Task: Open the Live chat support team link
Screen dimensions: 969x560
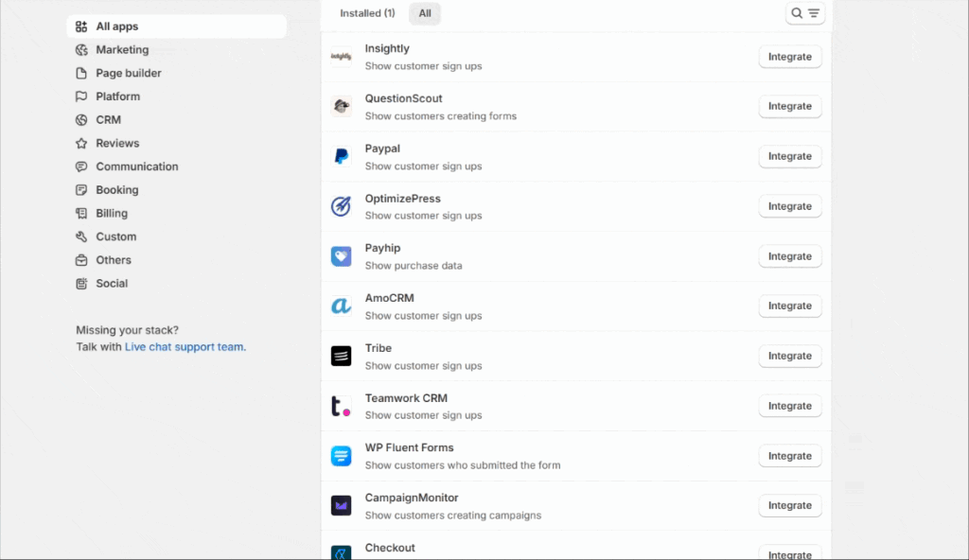Action: [185, 347]
